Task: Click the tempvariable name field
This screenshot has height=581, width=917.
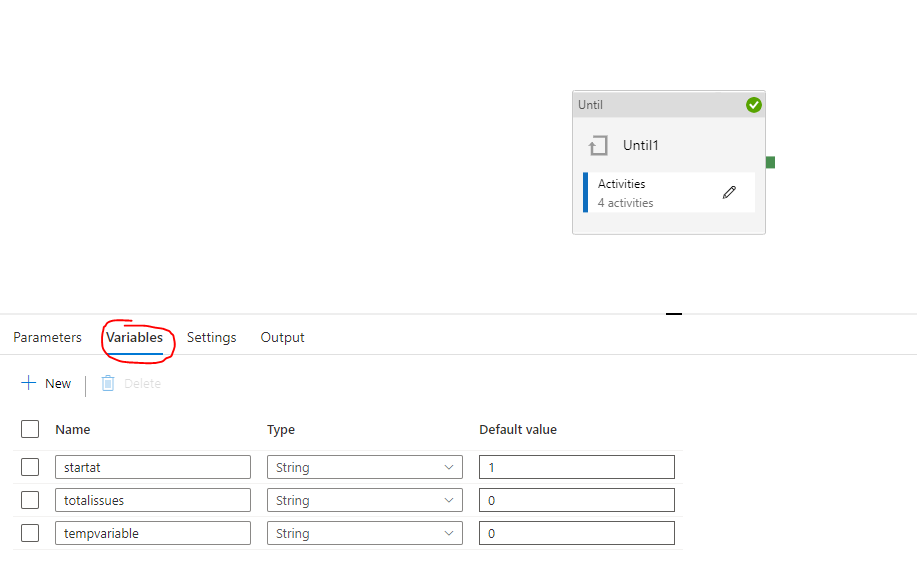Action: point(153,533)
